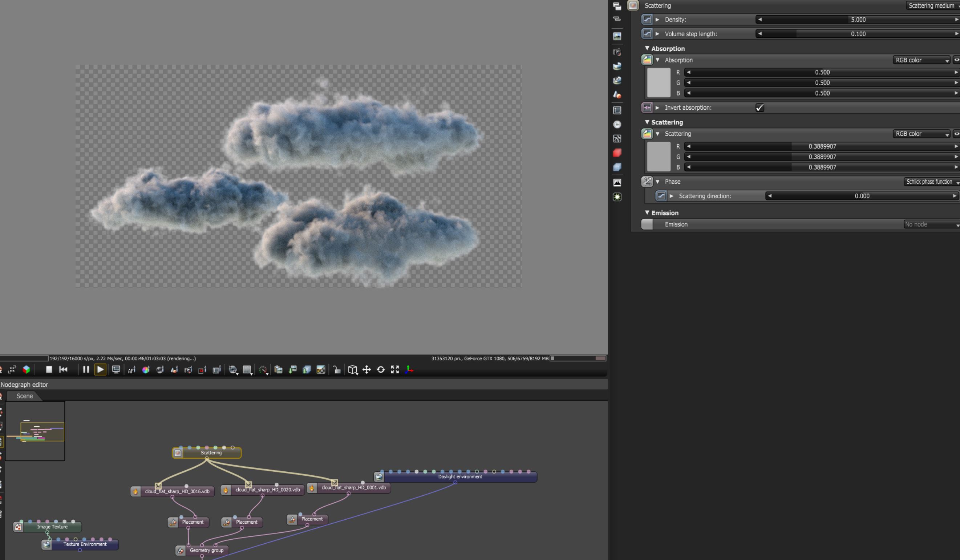
Task: Select the white balance picker icon
Action: tap(146, 370)
